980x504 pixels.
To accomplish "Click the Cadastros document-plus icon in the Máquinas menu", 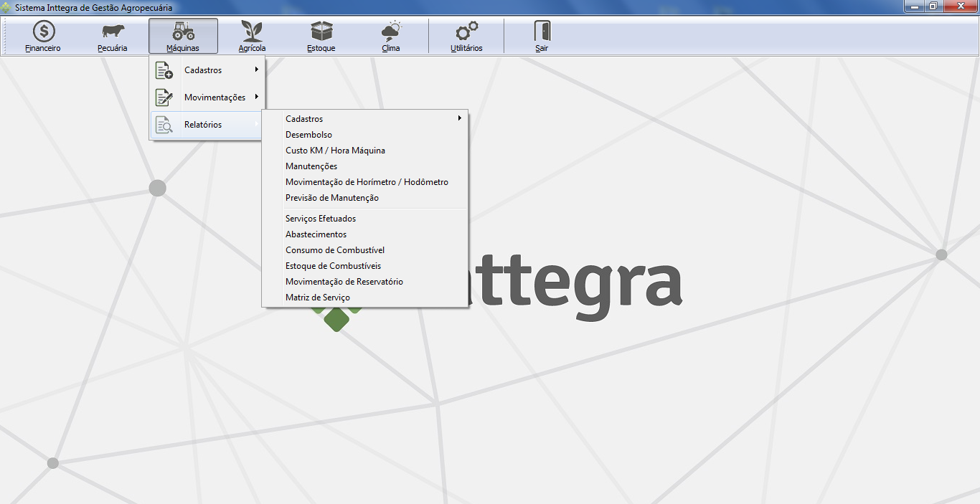I will 164,70.
